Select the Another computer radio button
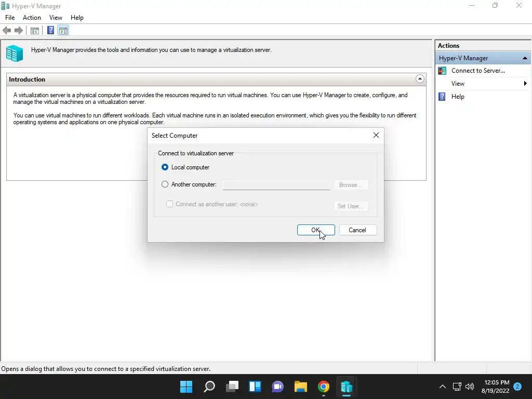Image resolution: width=532 pixels, height=399 pixels. [165, 184]
